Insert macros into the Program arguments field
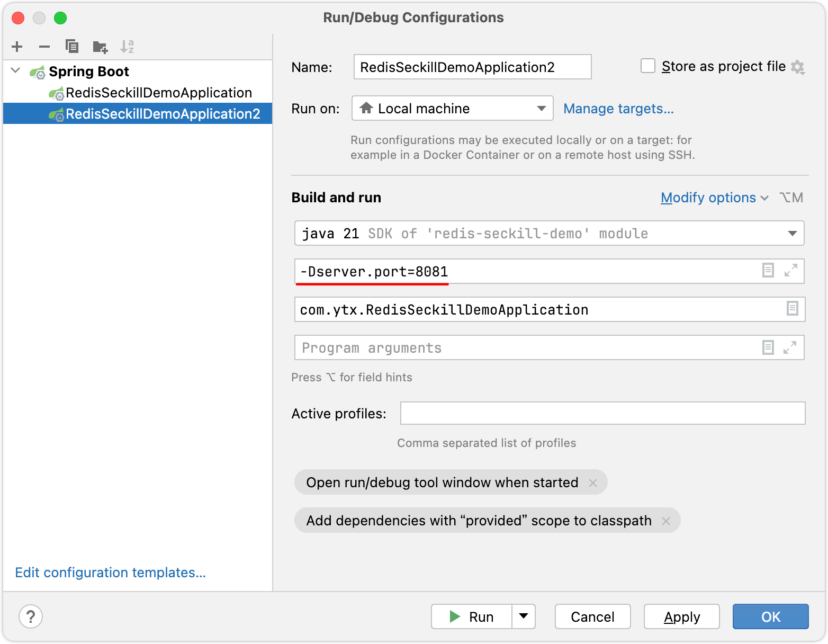828x644 pixels. click(x=768, y=347)
